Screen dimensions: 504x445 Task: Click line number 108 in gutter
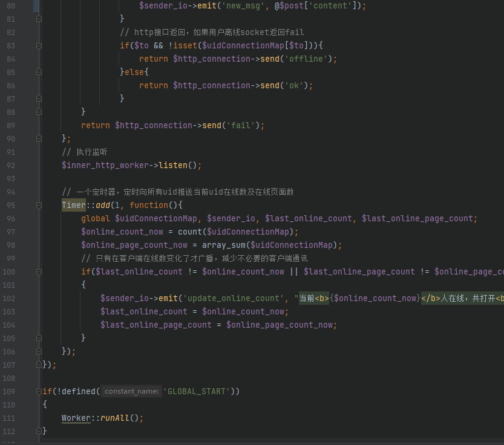point(8,378)
